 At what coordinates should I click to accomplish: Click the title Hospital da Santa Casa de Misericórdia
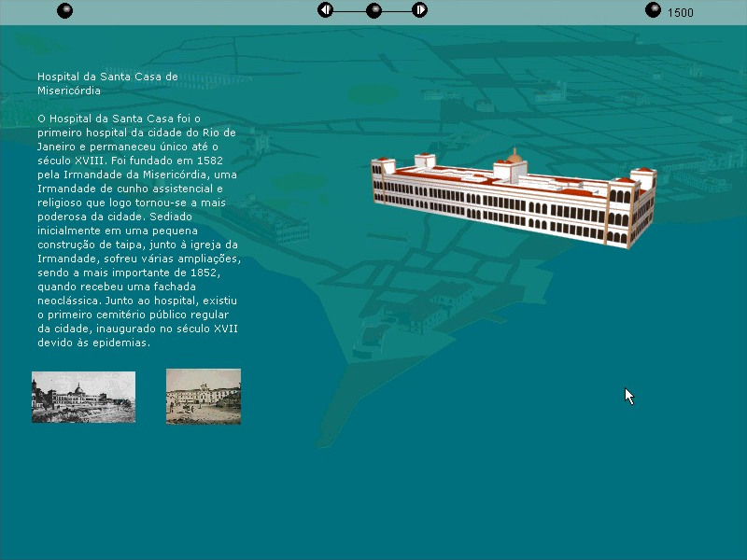pos(107,83)
